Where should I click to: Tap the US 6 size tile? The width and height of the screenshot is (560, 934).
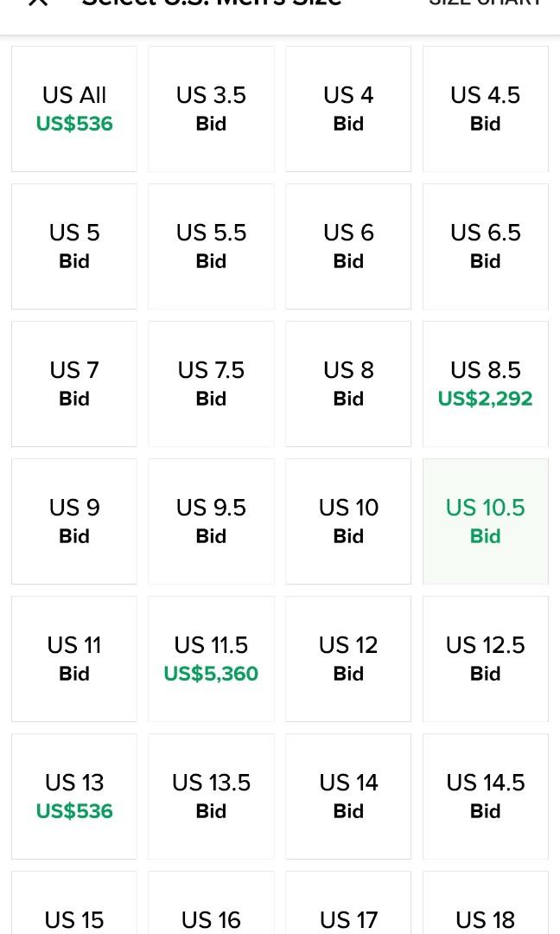348,246
